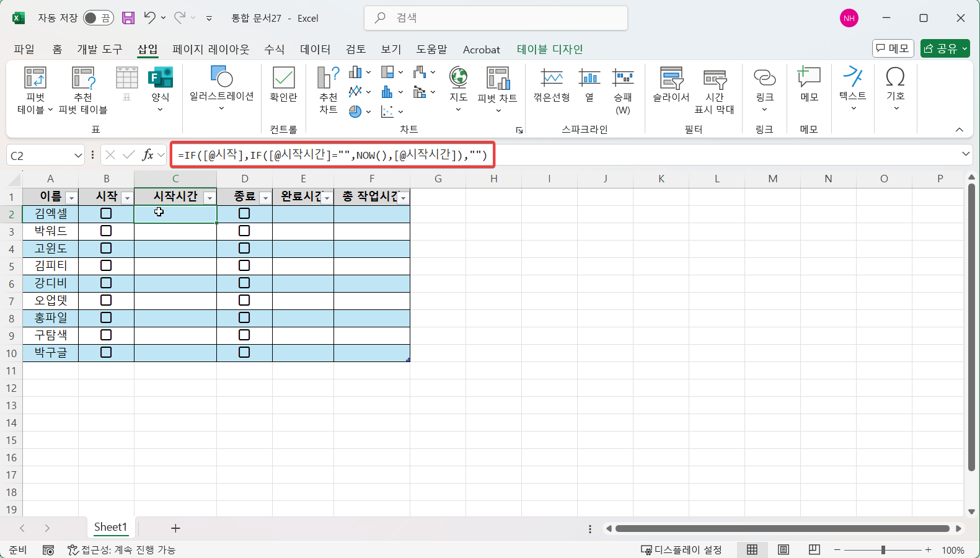Check the 종료 box for 박구글
The image size is (980, 558).
244,352
